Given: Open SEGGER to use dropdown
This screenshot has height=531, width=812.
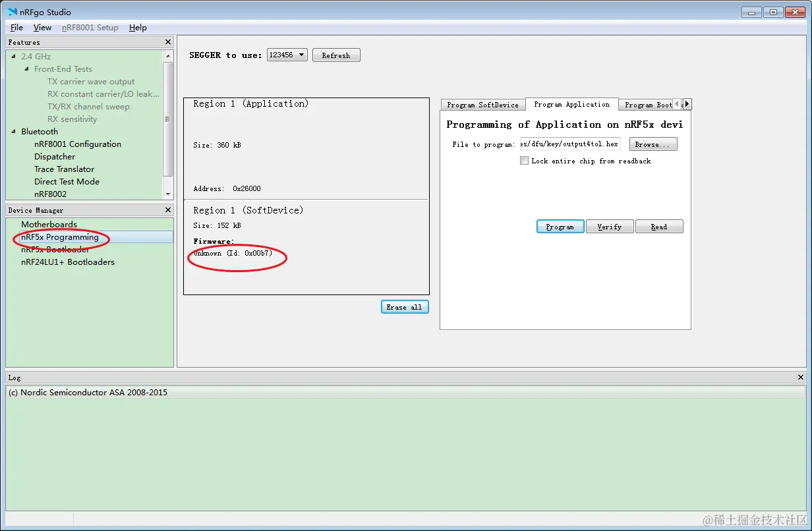Looking at the screenshot, I should point(287,55).
